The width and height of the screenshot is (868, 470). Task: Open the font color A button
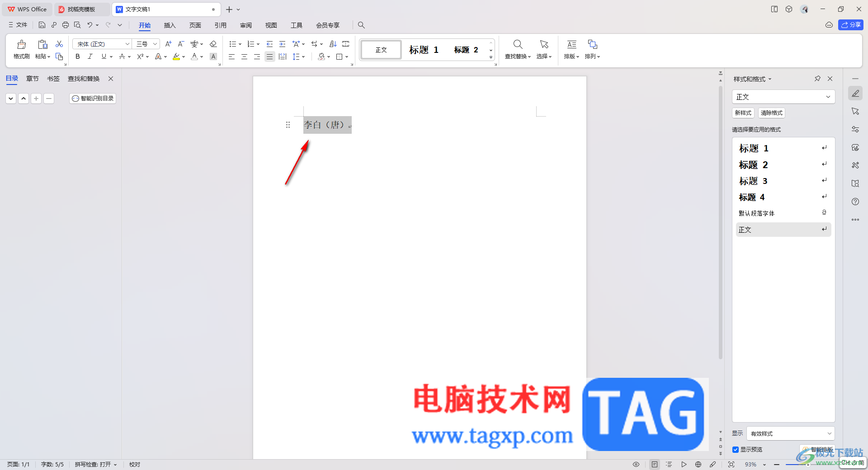coord(194,56)
